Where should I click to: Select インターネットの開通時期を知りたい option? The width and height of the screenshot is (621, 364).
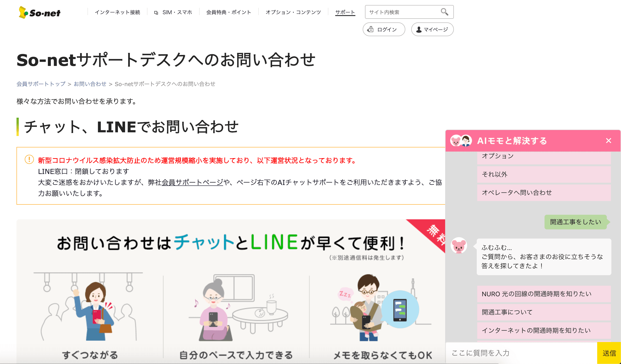click(x=544, y=330)
